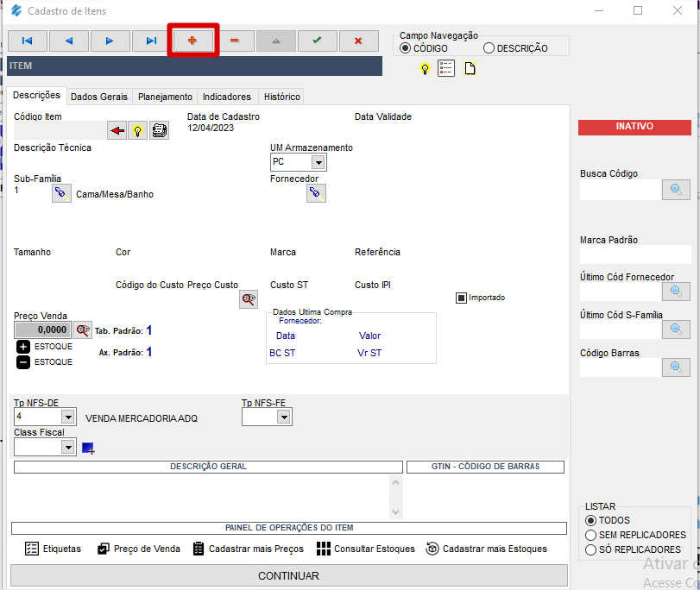Viewport: 700px width, 590px height.
Task: Click red arrow beside Código Item
Action: tap(117, 130)
